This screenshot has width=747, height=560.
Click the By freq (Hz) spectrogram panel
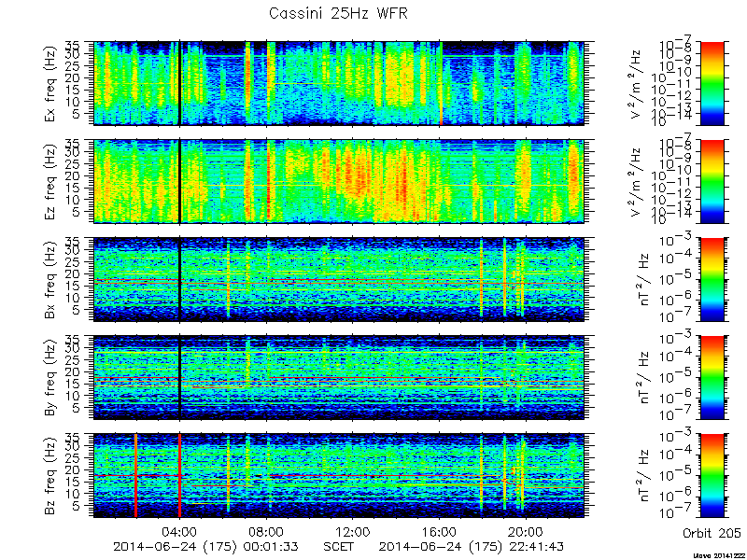pos(339,378)
